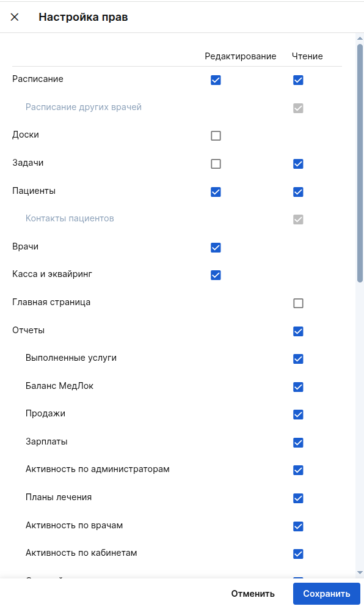Screen dimensions: 364x609
Task: Disable reading for Выполненные услуги
Action: [298, 359]
